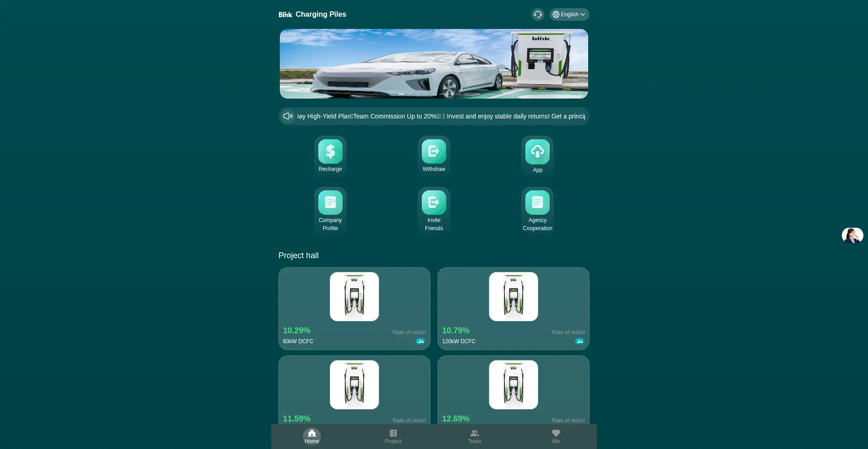
Task: Open the Team tab
Action: click(474, 436)
